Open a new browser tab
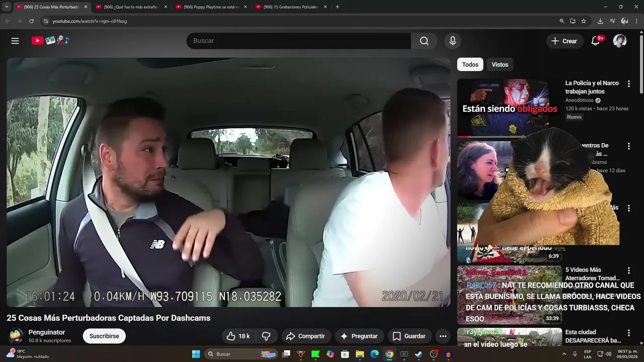Image resolution: width=644 pixels, height=362 pixels. 337,7
